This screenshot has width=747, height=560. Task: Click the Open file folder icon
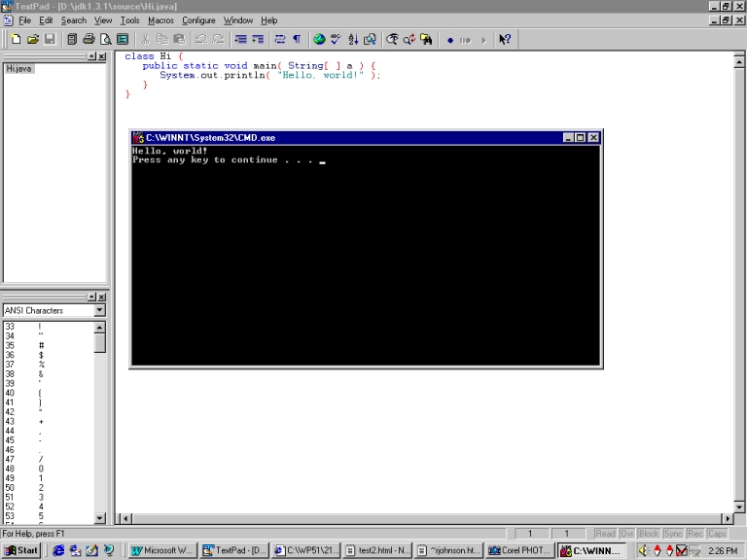[32, 40]
